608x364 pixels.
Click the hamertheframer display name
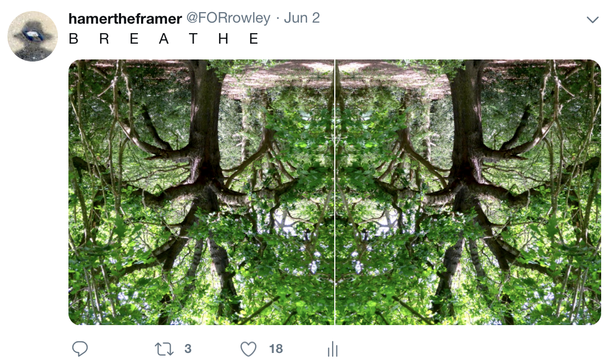pyautogui.click(x=125, y=18)
